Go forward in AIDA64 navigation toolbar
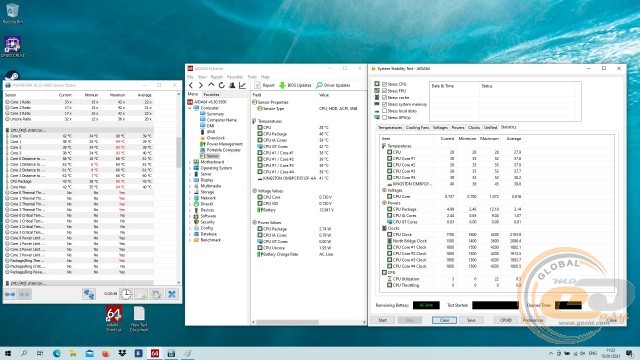The height and width of the screenshot is (360, 640). (200, 85)
